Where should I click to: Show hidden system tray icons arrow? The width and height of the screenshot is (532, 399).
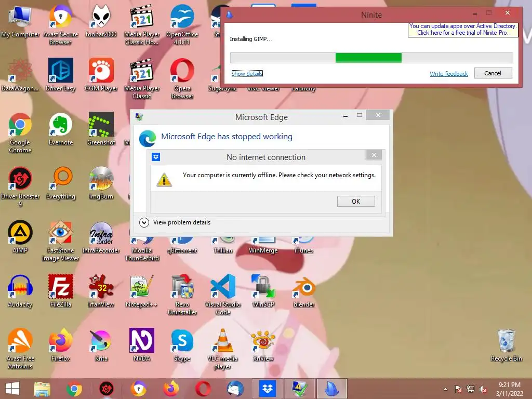pyautogui.click(x=445, y=389)
